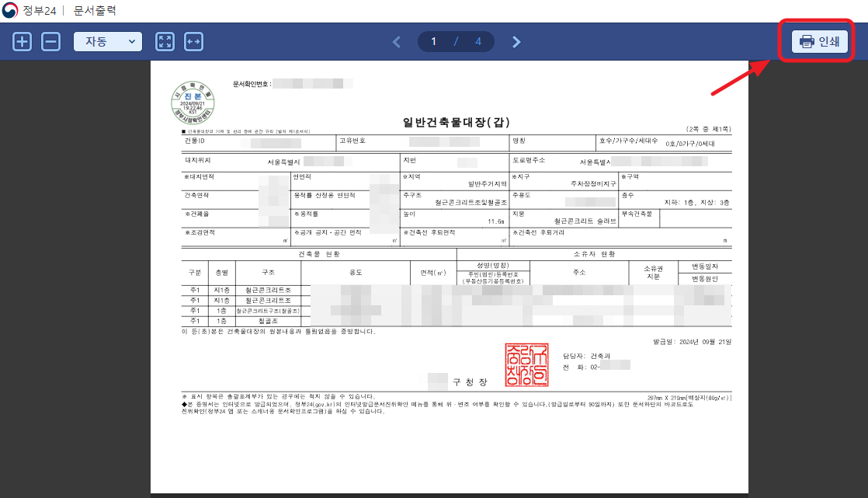Click the 주차장정비지구 cell text
This screenshot has height=498, width=868.
593,184
